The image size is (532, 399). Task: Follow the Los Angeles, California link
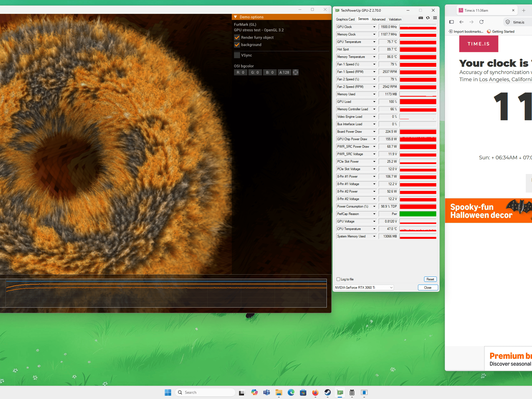click(x=506, y=79)
